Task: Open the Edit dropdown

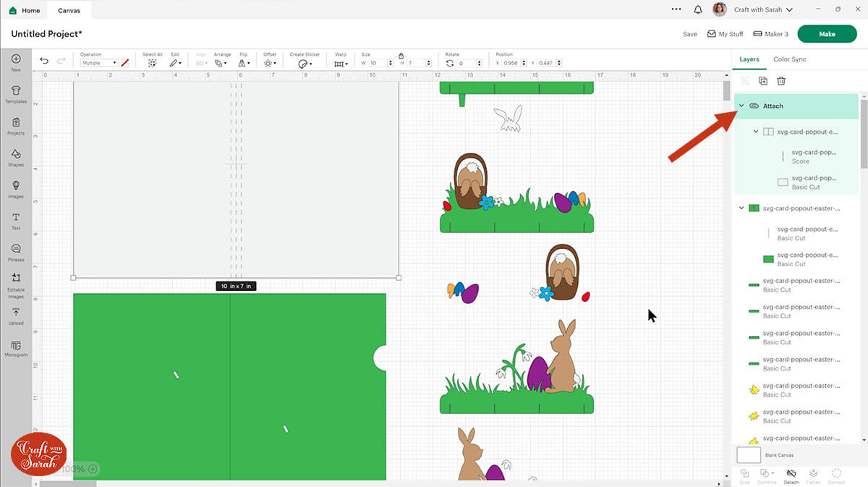Action: tap(175, 63)
